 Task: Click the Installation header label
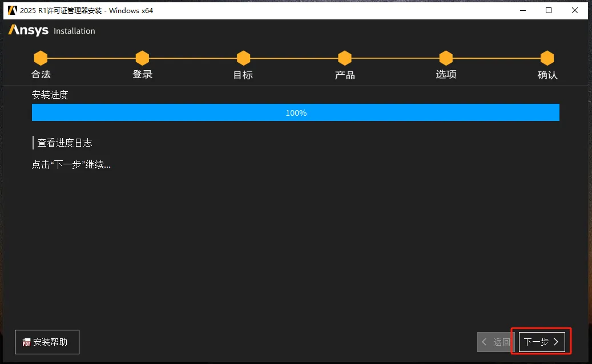[74, 31]
